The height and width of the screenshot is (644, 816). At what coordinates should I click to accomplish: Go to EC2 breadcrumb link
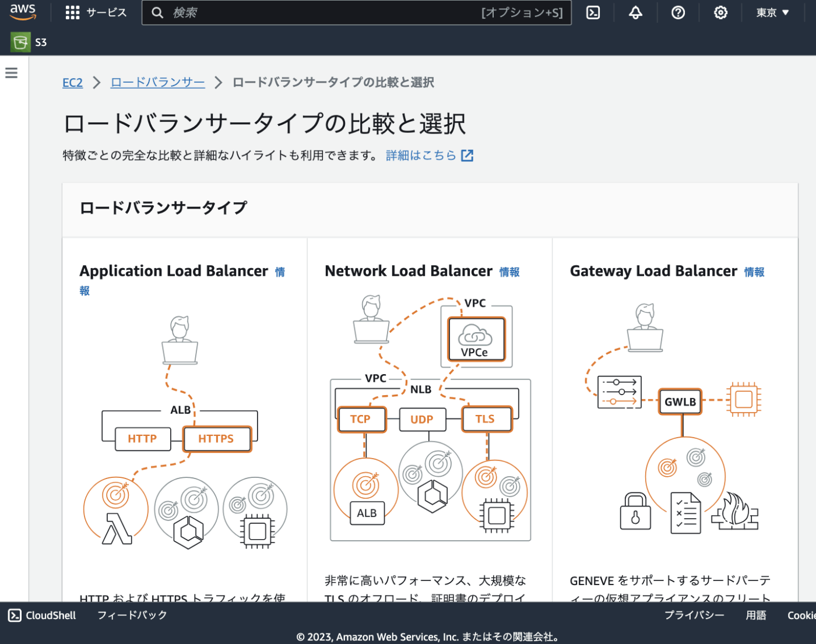[73, 83]
